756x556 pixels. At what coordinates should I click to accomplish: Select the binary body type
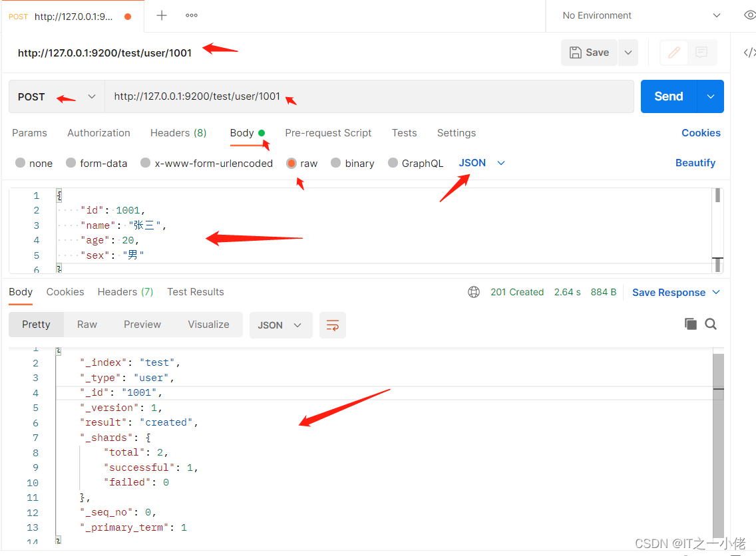click(x=353, y=163)
